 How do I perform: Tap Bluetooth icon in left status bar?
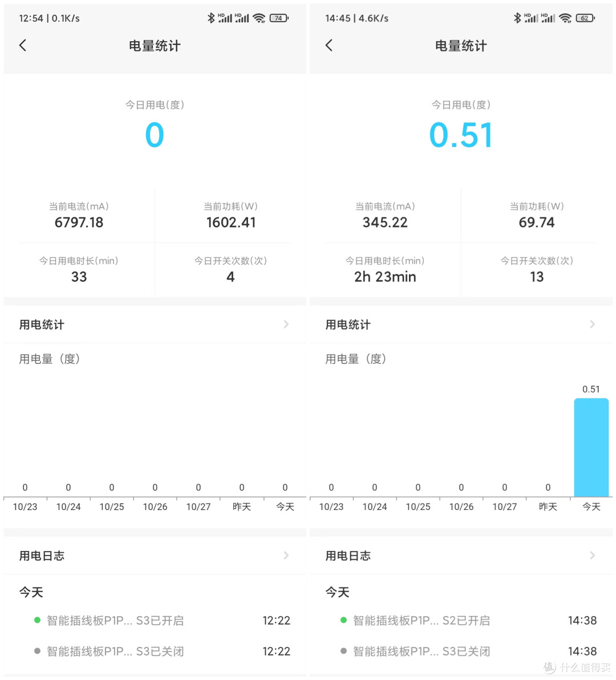click(210, 18)
